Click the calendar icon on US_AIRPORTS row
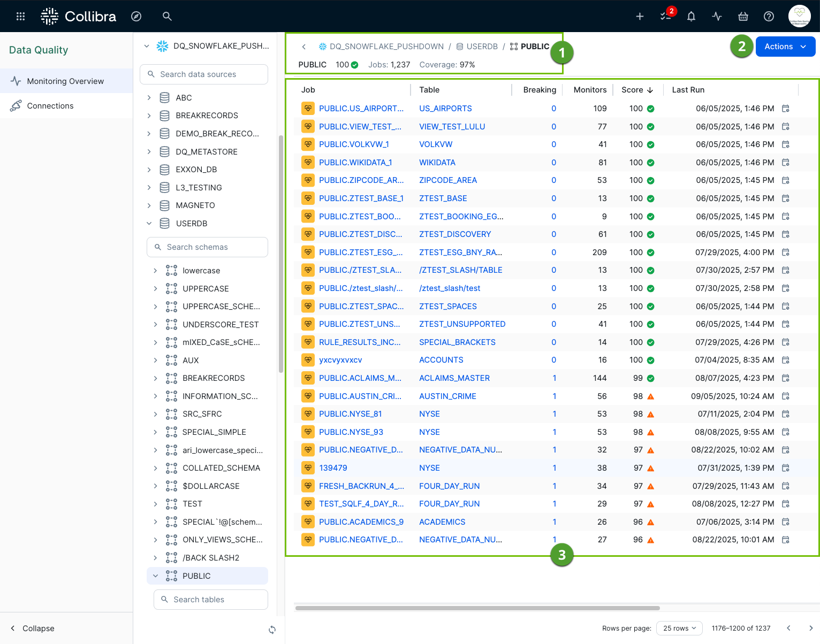This screenshot has height=644, width=820. (785, 108)
